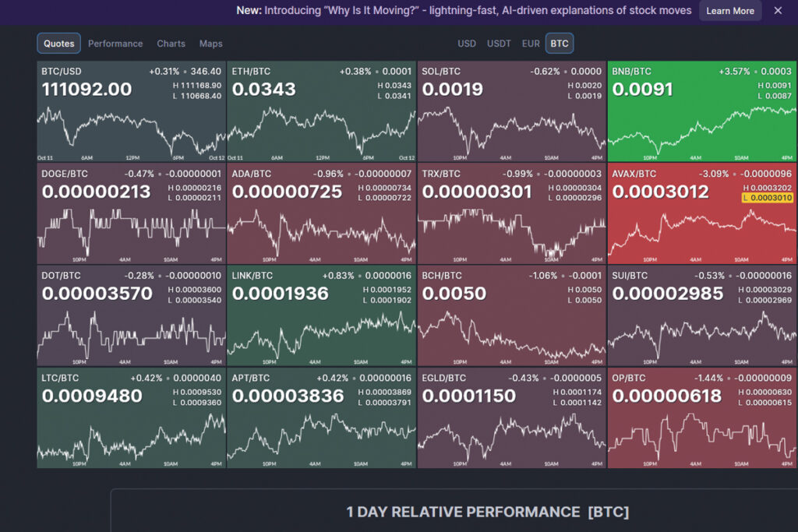Viewport: 798px width, 532px height.
Task: Choose EUR quote currency
Action: (x=531, y=44)
